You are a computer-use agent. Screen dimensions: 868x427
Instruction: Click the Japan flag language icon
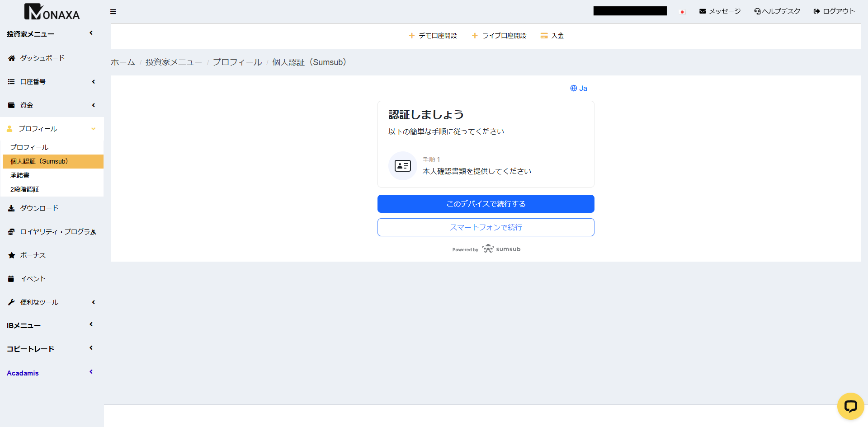point(682,12)
